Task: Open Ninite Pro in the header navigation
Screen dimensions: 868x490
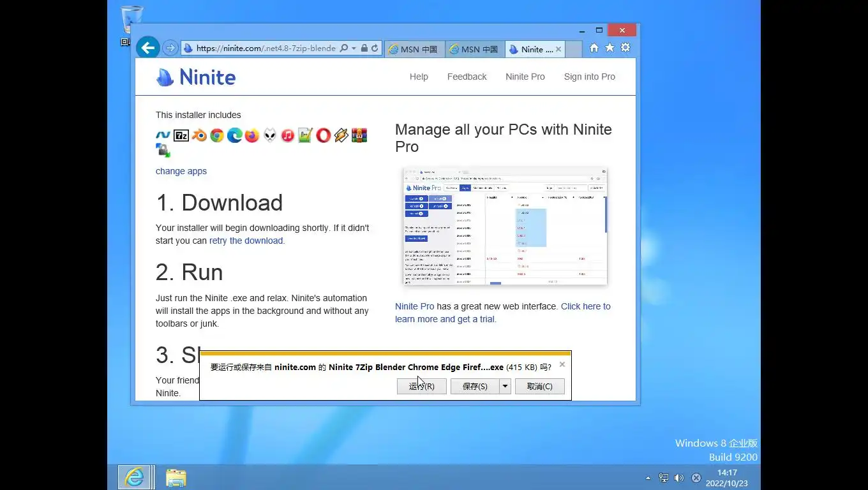Action: click(x=525, y=77)
